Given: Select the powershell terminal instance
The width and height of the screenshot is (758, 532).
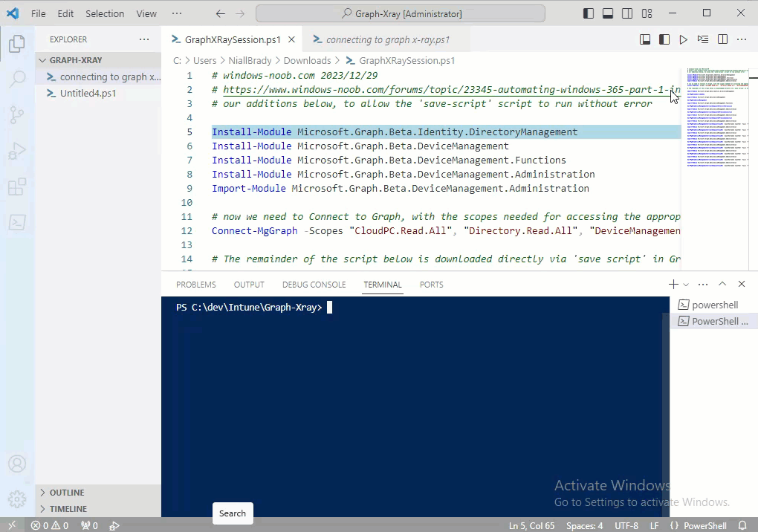Looking at the screenshot, I should click(x=713, y=305).
